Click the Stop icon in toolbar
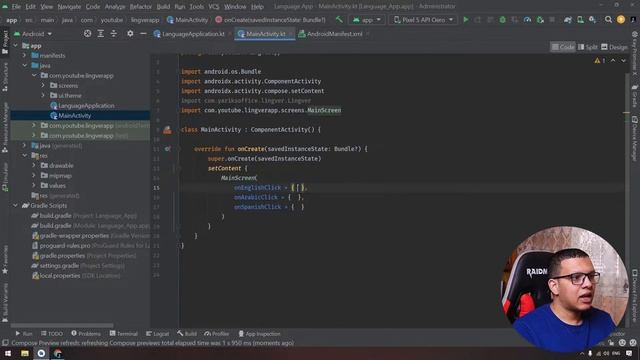 click(x=552, y=20)
